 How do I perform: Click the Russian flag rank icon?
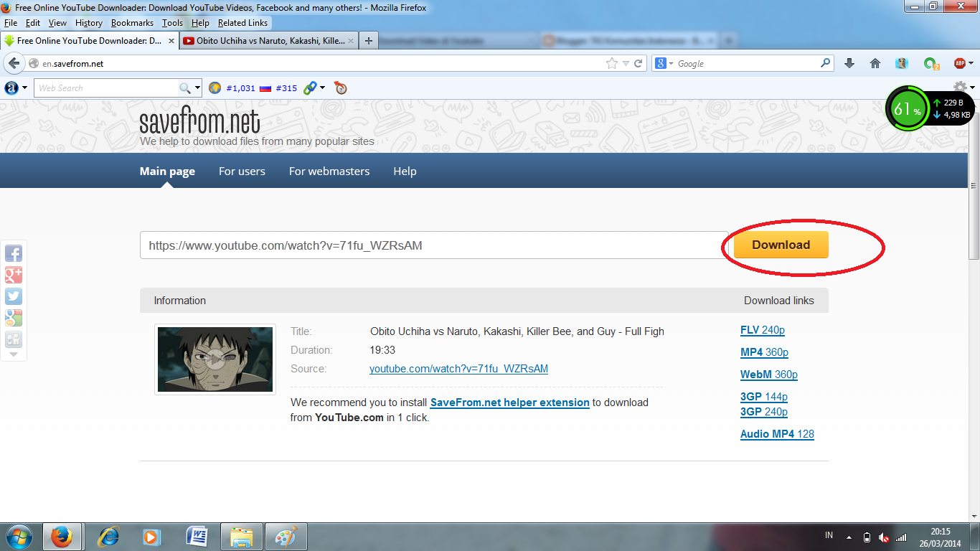point(265,88)
